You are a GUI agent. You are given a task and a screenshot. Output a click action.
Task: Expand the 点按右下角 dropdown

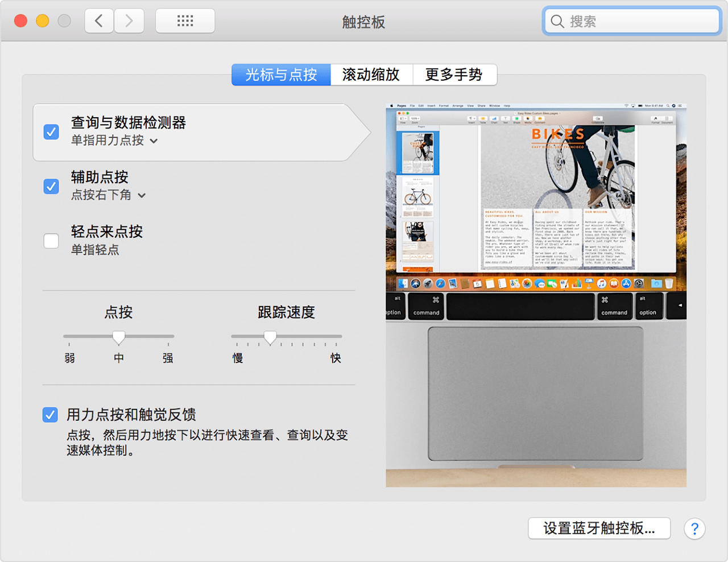142,195
